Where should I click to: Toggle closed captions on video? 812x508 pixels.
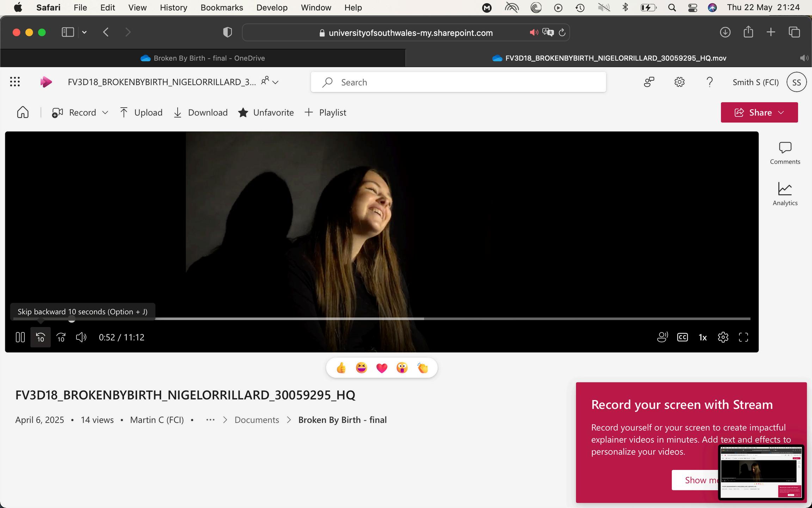coord(682,337)
